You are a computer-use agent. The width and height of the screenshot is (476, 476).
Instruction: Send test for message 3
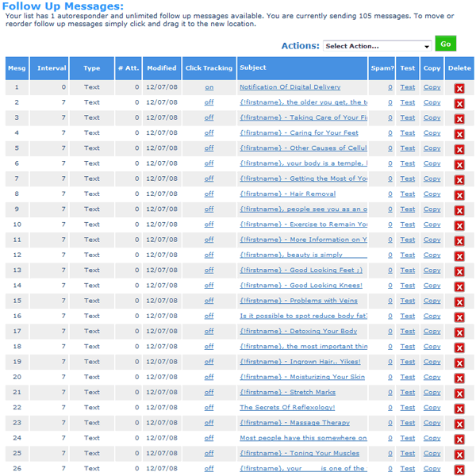[x=407, y=117]
